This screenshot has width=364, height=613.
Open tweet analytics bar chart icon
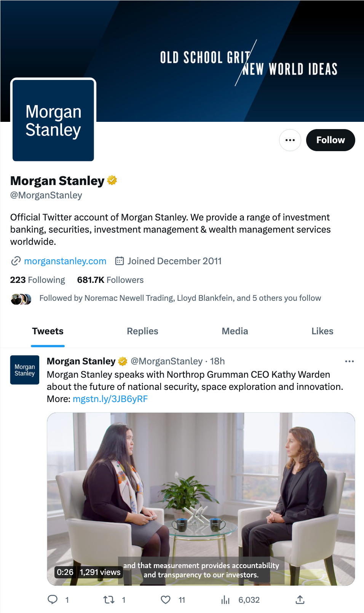[225, 600]
